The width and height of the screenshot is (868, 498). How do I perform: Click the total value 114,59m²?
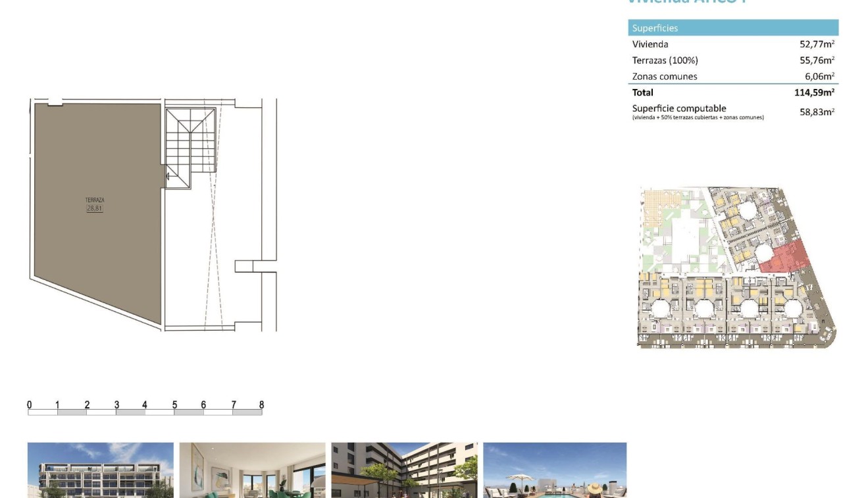[x=815, y=92]
